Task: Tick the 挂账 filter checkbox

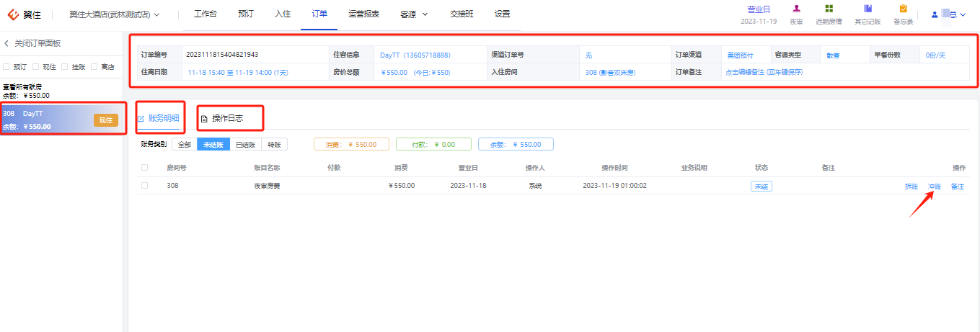Action: [x=64, y=66]
